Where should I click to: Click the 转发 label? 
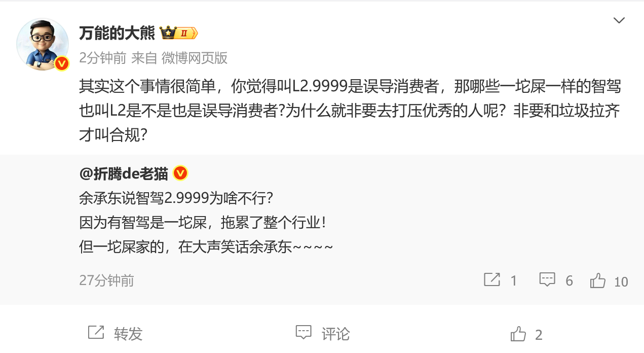[128, 334]
